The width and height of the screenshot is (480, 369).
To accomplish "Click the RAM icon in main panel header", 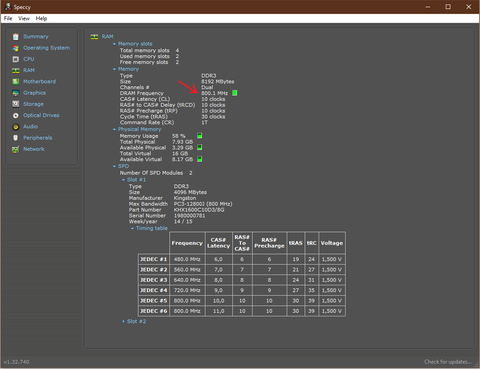I will coord(94,37).
